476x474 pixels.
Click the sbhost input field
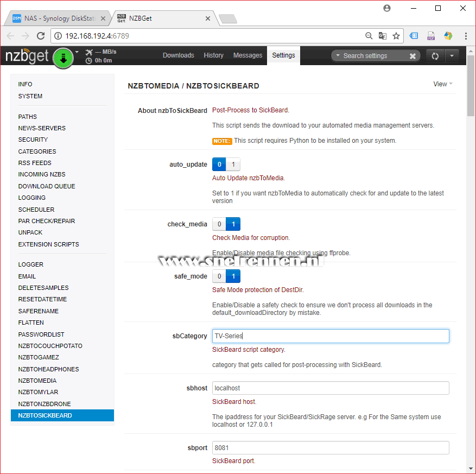pyautogui.click(x=331, y=388)
